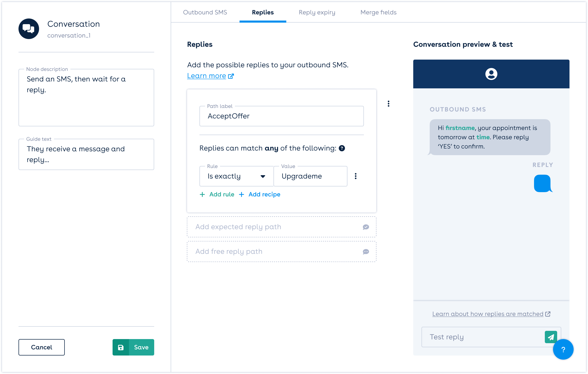The width and height of the screenshot is (588, 374).
Task: Open the 'Is exactly' rule dropdown
Action: coord(236,176)
